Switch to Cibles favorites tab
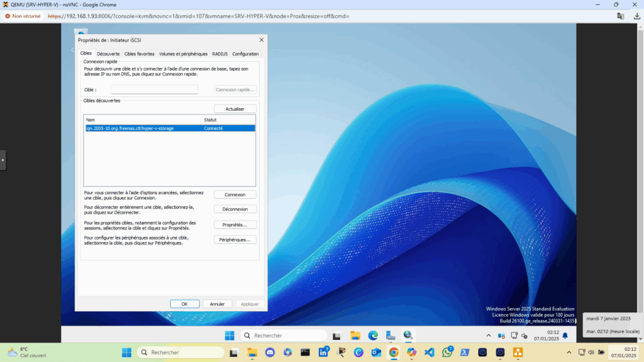This screenshot has width=644, height=362. pyautogui.click(x=139, y=54)
